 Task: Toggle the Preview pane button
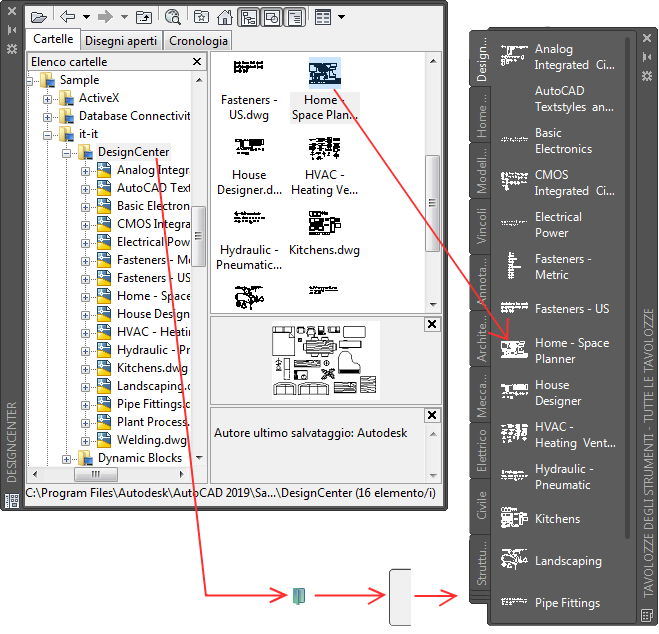272,18
